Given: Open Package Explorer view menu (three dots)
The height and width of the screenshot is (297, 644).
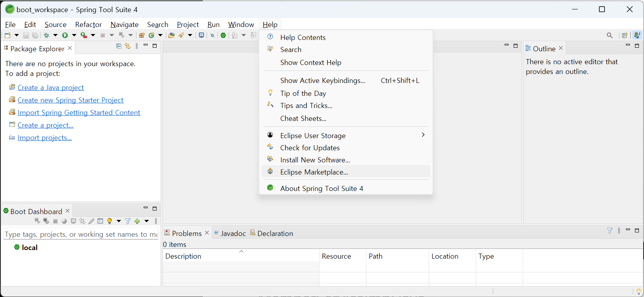Looking at the screenshot, I should pyautogui.click(x=137, y=46).
